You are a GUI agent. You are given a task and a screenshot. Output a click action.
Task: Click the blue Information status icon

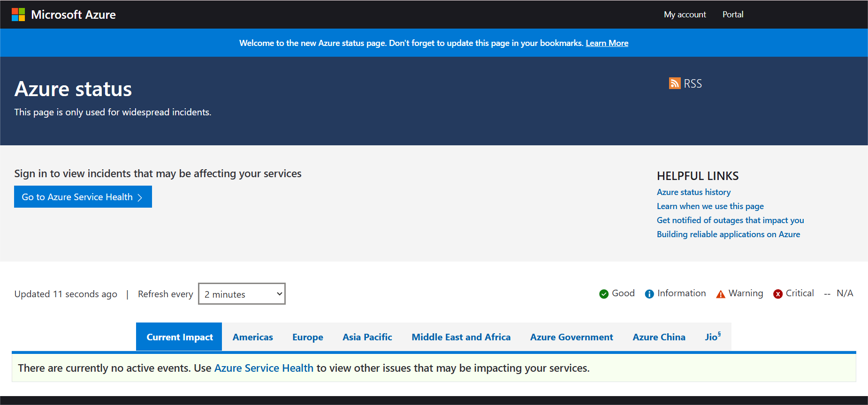(649, 294)
